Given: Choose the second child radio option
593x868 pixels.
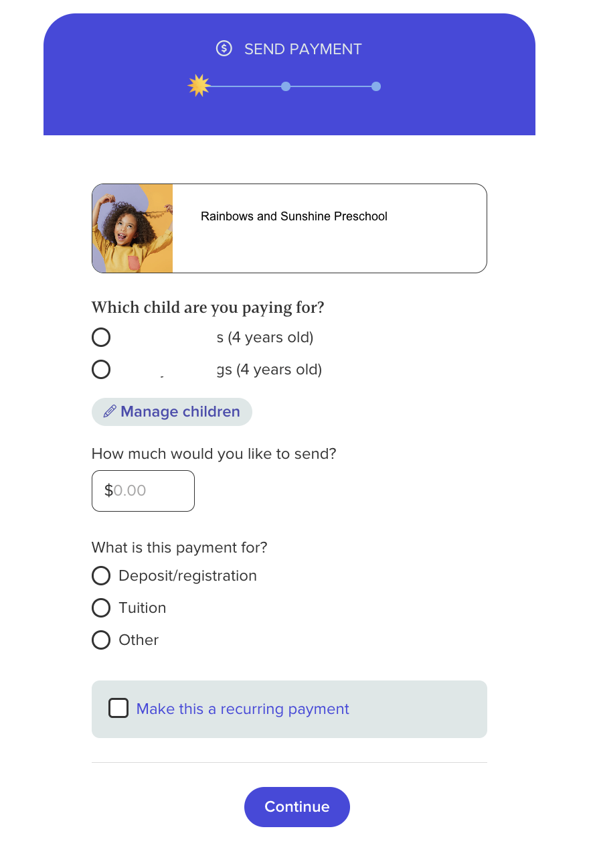Looking at the screenshot, I should pyautogui.click(x=101, y=370).
